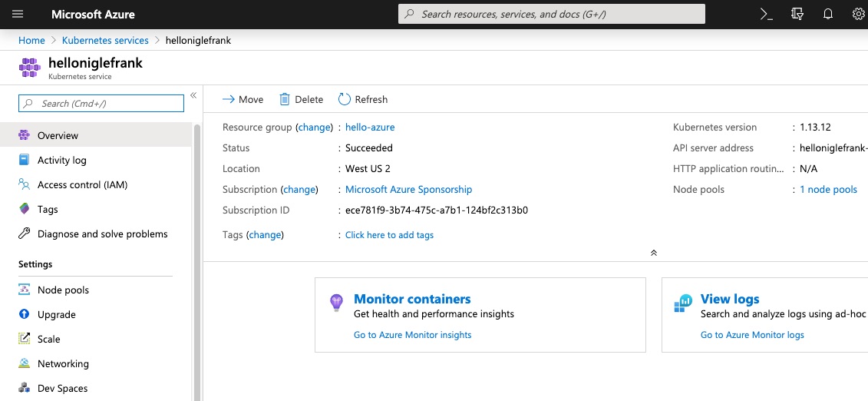This screenshot has width=868, height=401.
Task: Click the Access control (IAM) icon
Action: [24, 184]
